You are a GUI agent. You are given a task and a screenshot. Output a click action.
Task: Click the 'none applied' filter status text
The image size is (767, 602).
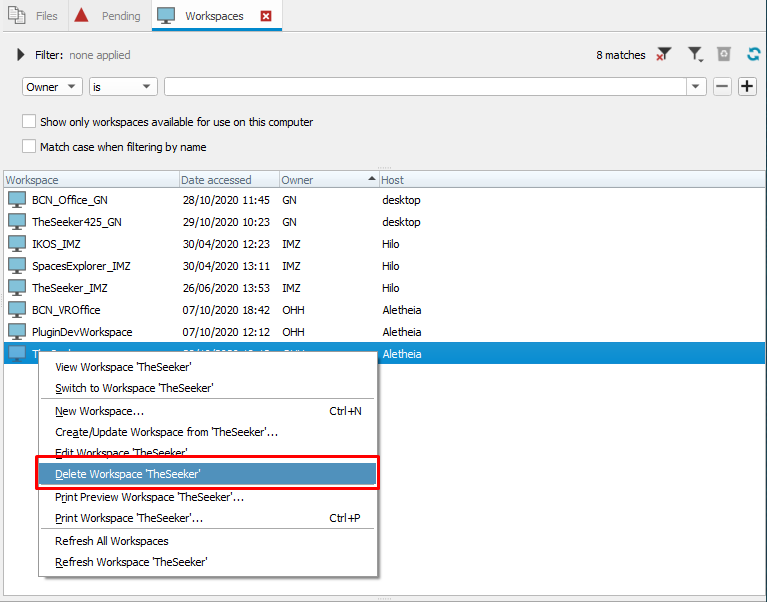tap(100, 55)
